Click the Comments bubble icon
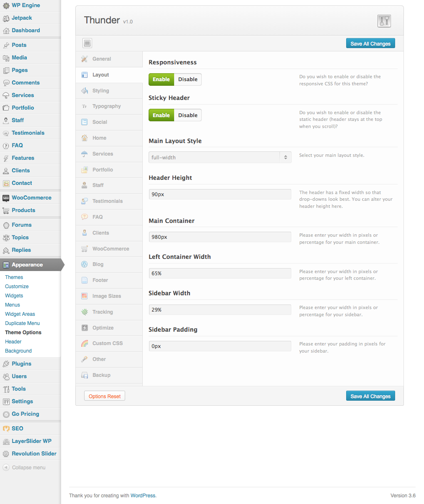The height and width of the screenshot is (504, 424). tap(6, 83)
